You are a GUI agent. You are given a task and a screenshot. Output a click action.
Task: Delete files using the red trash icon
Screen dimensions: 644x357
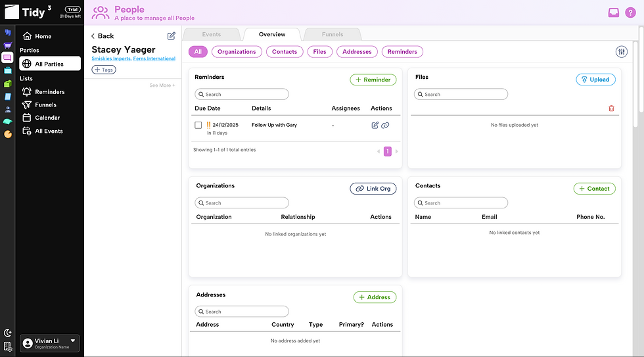click(x=611, y=108)
